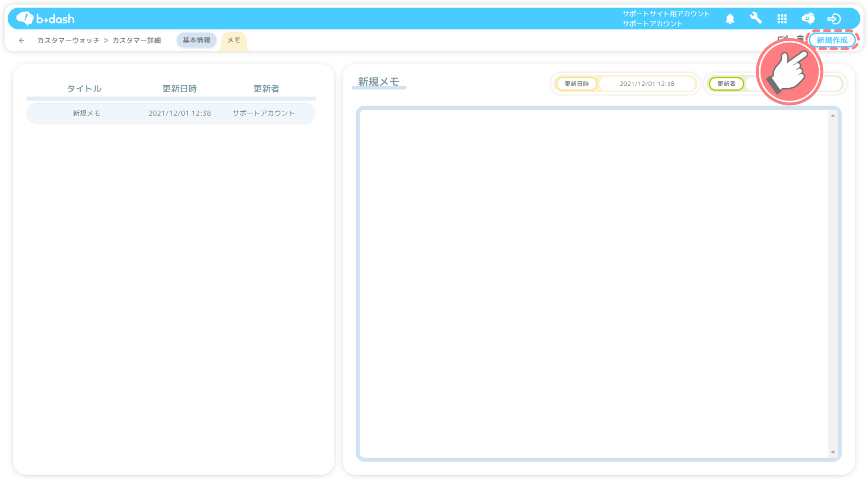Select the 新規メモ row in the list
This screenshot has height=488, width=868.
coord(171,113)
